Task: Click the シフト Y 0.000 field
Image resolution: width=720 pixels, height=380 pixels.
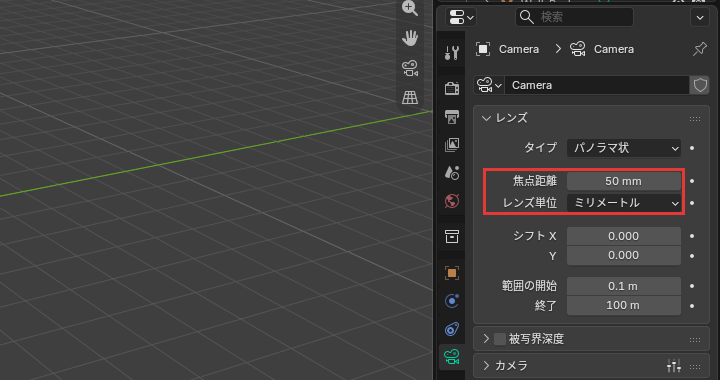Action: pyautogui.click(x=624, y=255)
